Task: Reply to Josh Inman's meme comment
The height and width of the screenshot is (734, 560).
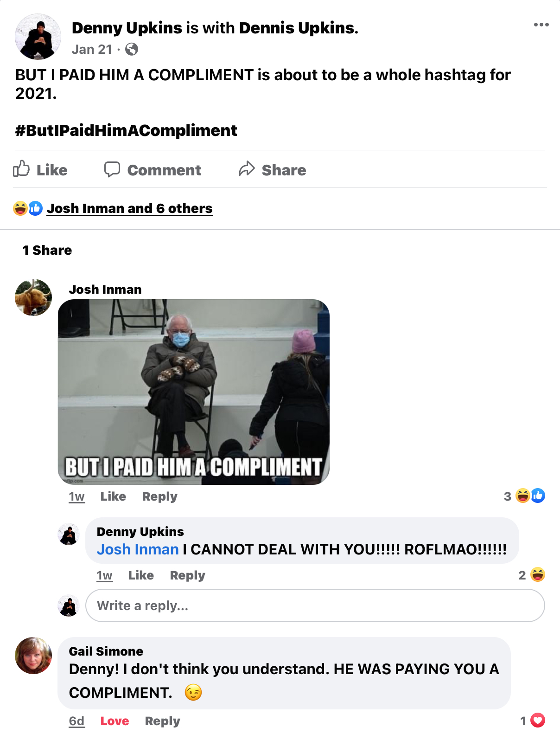Action: click(x=159, y=496)
